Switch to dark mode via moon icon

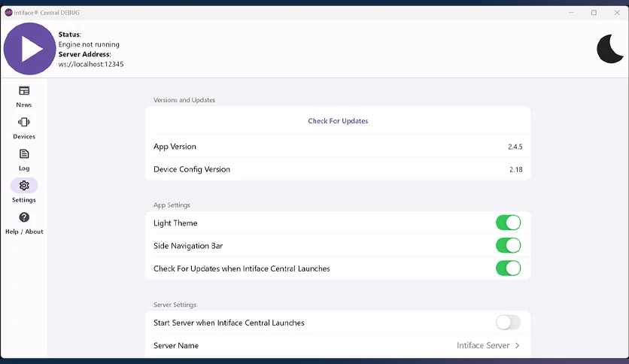tap(609, 48)
